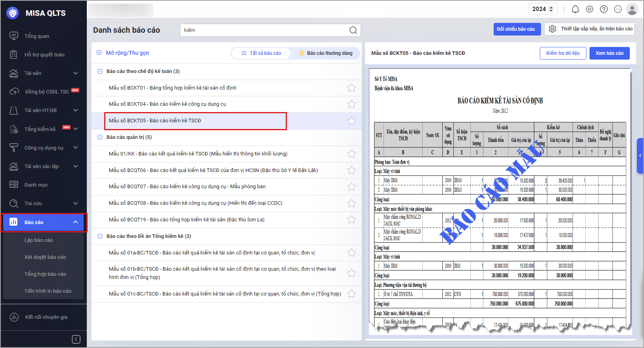Click the MISA QLTS logo icon
This screenshot has height=348, width=644.
[x=13, y=13]
